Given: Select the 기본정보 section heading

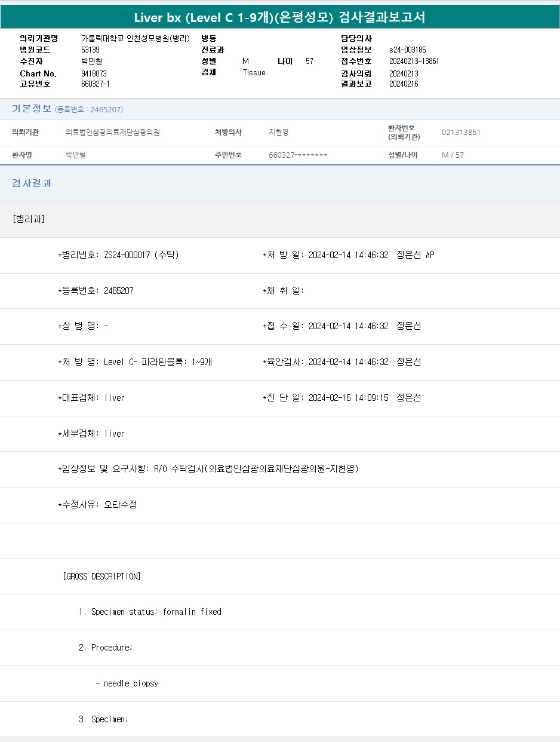Looking at the screenshot, I should (32, 109).
